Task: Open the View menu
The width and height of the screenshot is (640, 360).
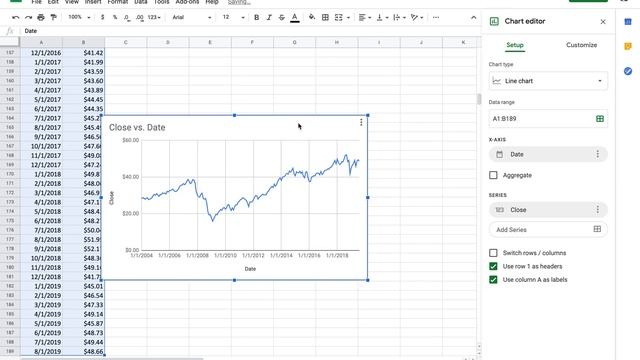Action: click(71, 2)
